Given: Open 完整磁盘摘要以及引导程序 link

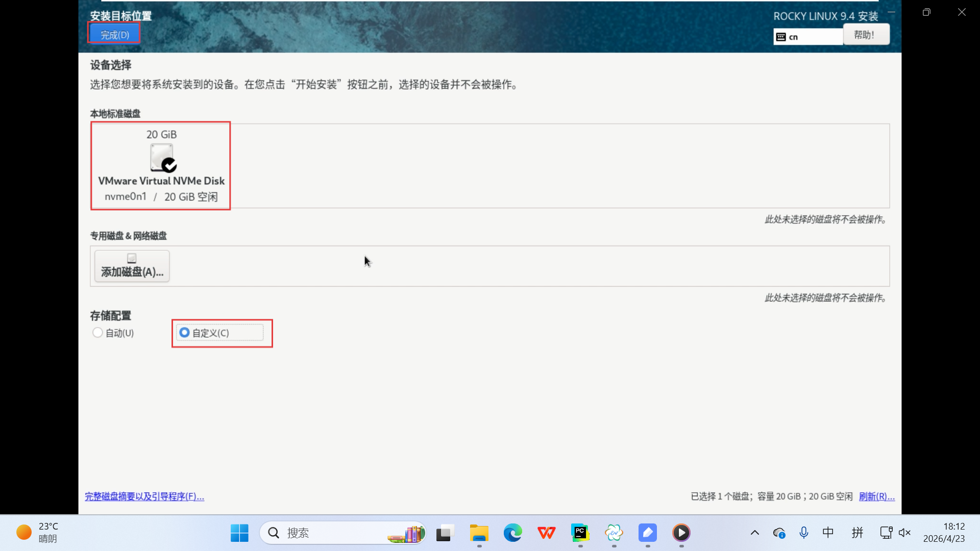Looking at the screenshot, I should pyautogui.click(x=144, y=496).
